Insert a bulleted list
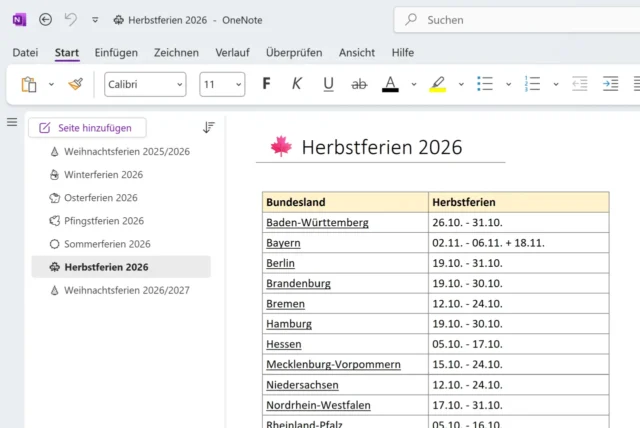 [x=485, y=84]
